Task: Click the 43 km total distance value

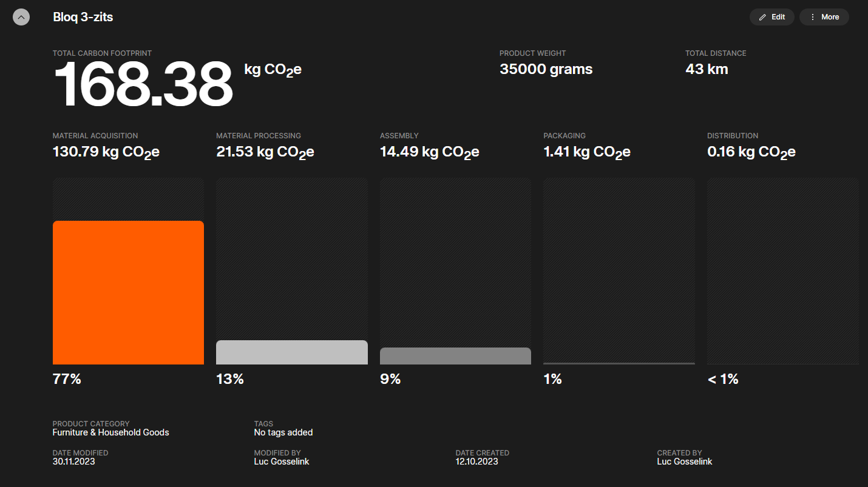Action: (x=707, y=69)
